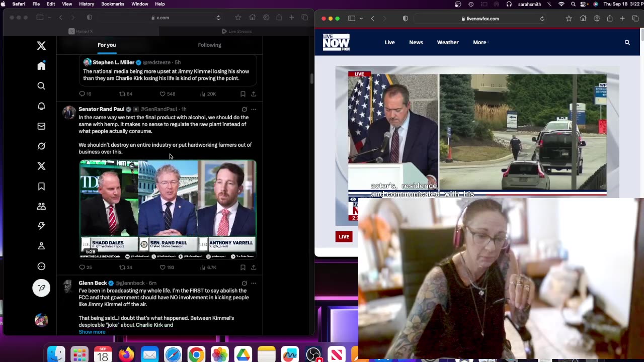This screenshot has width=644, height=362.
Task: Open OBS Studio from the Dock
Action: click(x=313, y=354)
